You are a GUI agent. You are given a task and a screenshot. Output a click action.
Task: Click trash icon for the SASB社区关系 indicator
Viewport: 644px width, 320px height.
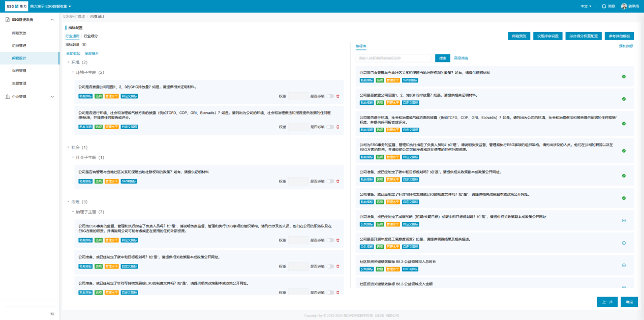(338, 181)
